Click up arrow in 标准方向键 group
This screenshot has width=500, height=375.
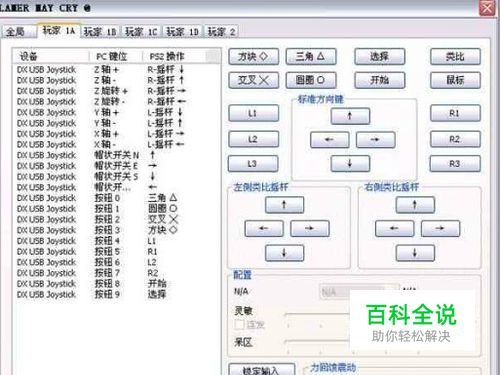point(350,116)
